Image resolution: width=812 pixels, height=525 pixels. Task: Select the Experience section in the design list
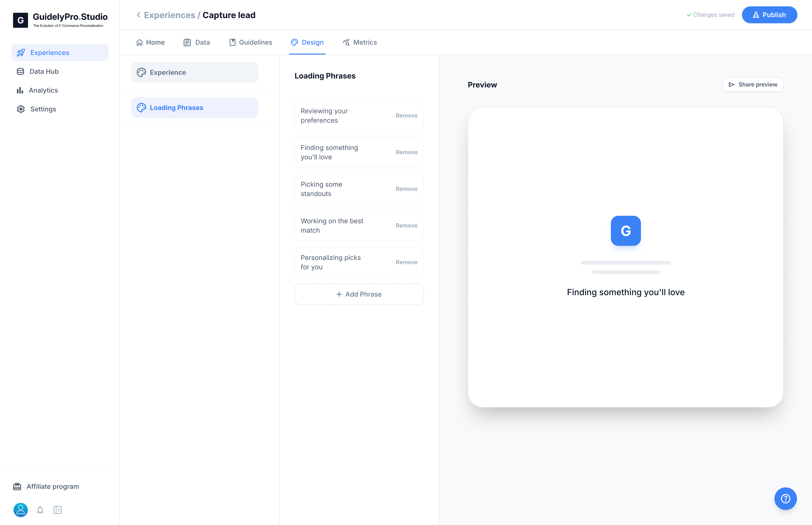point(195,72)
